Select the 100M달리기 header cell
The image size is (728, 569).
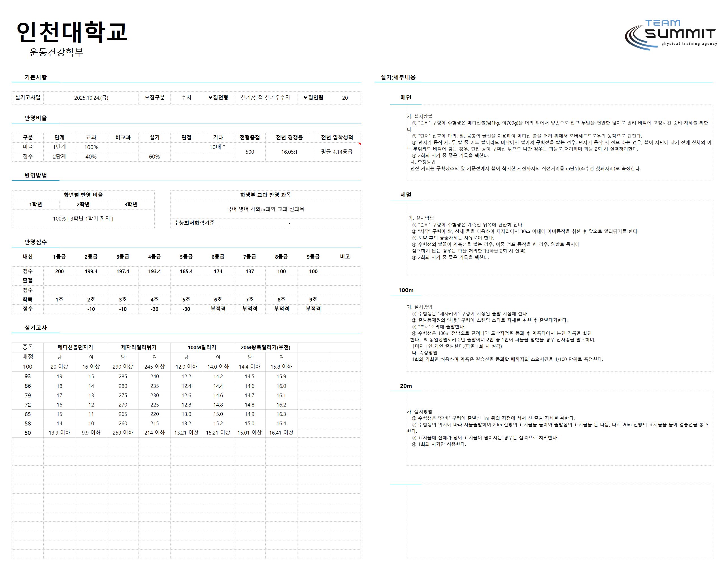202,347
